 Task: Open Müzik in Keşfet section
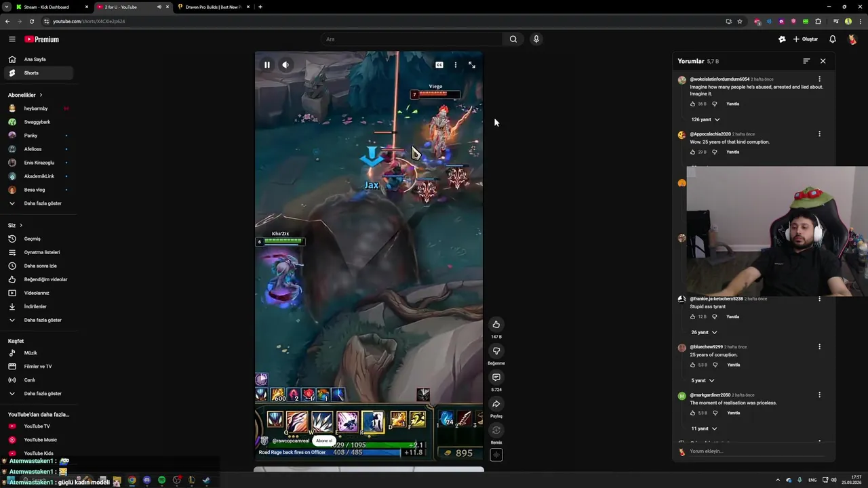(38, 353)
